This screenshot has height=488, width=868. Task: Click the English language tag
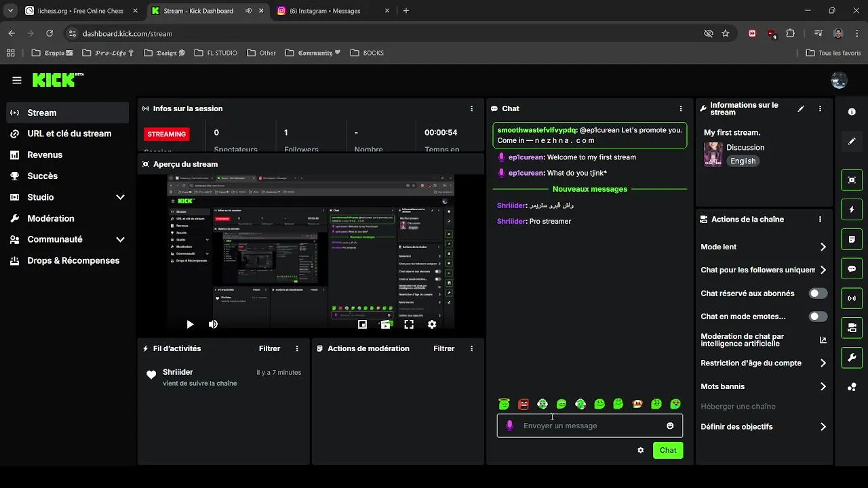pos(743,161)
